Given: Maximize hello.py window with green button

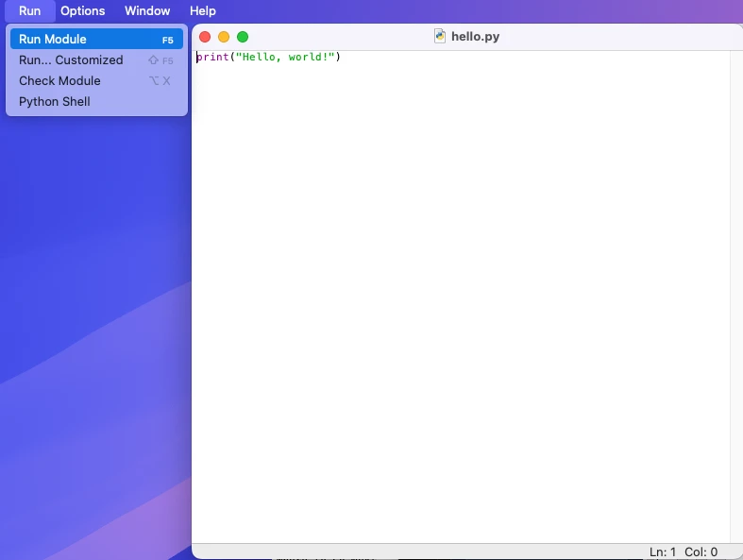Looking at the screenshot, I should 243,37.
